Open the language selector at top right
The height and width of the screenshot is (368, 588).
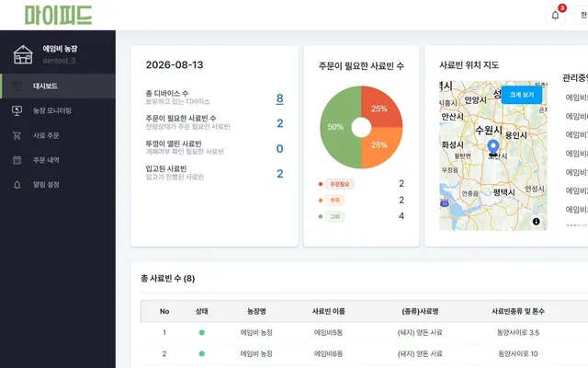582,16
